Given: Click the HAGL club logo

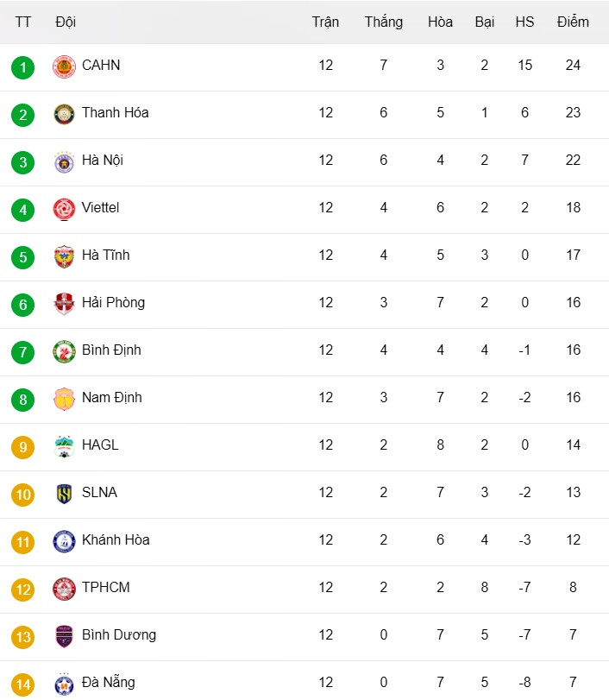Looking at the screenshot, I should [x=64, y=446].
